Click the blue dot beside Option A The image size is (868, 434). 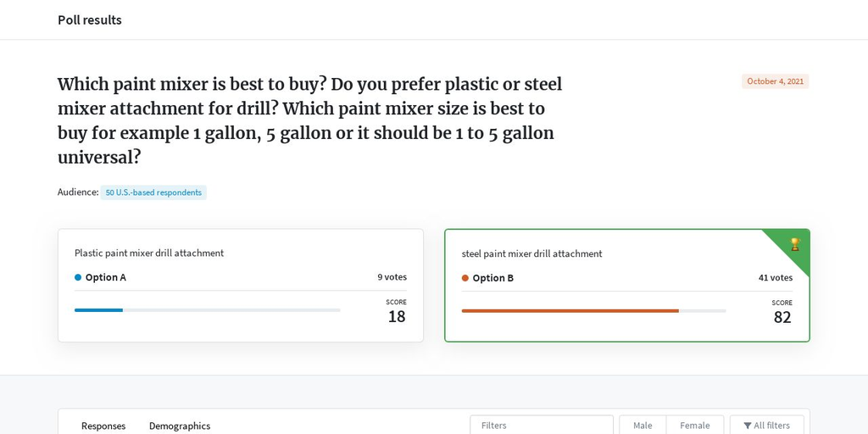tap(78, 277)
